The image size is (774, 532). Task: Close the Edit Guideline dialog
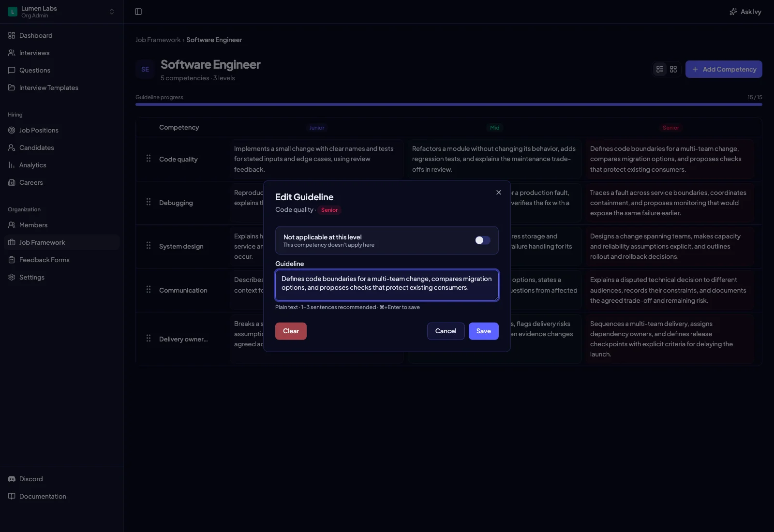pyautogui.click(x=499, y=192)
